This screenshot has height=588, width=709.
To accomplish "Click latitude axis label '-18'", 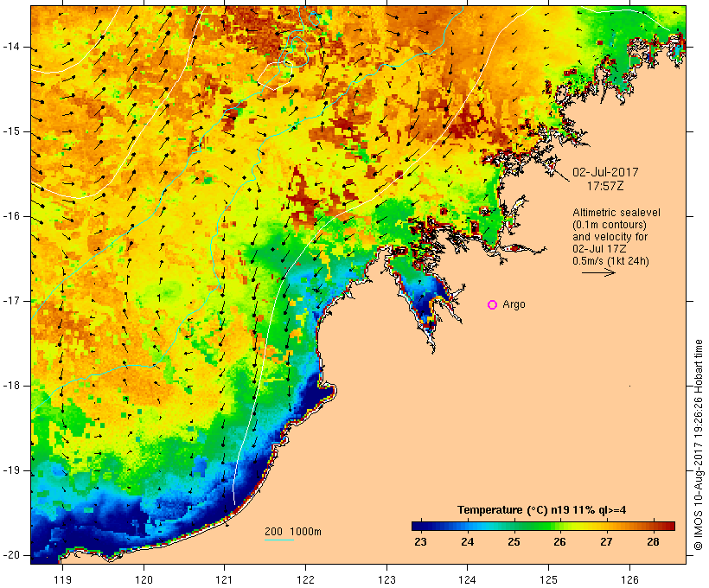I will click(11, 386).
